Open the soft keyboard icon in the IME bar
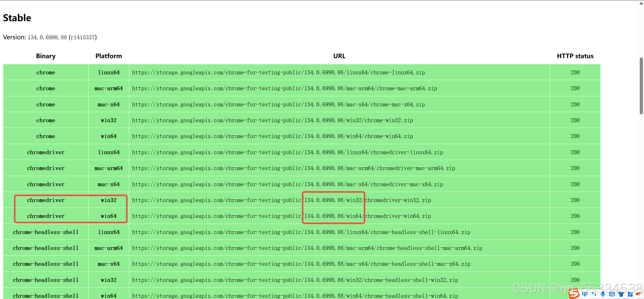644x299 pixels. (x=612, y=294)
